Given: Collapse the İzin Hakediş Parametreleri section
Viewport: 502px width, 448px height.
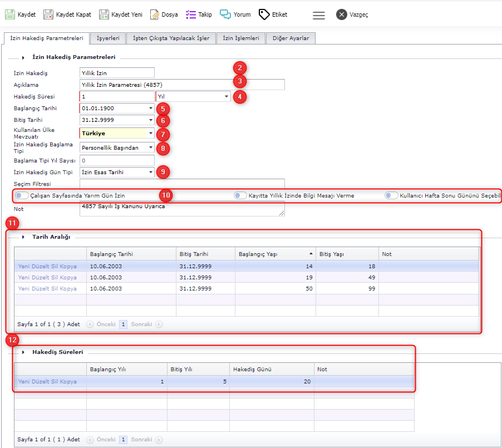Looking at the screenshot, I should click(x=23, y=58).
